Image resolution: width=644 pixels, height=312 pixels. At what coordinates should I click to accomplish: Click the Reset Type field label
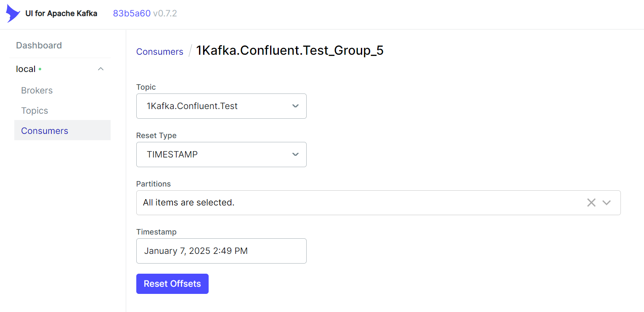(156, 136)
